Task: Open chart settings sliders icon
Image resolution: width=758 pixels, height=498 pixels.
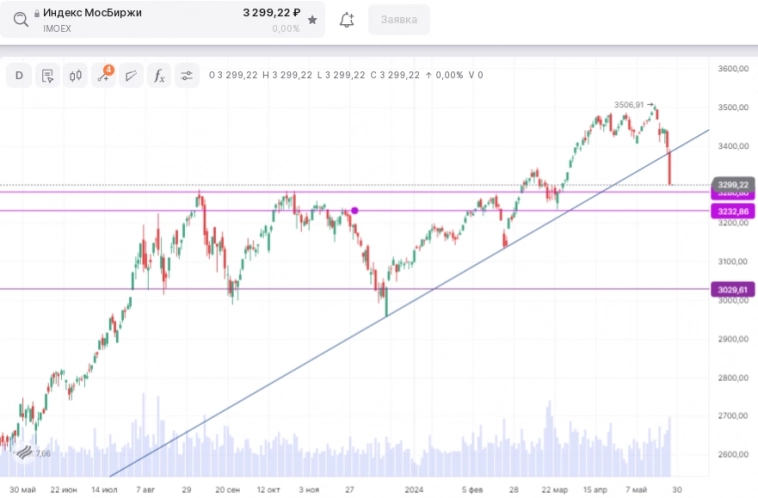Action: tap(187, 75)
